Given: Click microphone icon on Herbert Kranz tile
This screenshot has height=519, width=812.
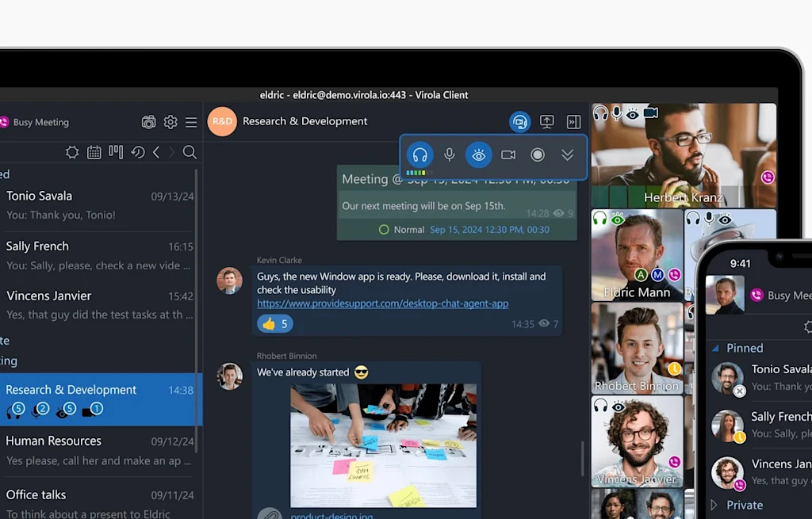Looking at the screenshot, I should 617,113.
